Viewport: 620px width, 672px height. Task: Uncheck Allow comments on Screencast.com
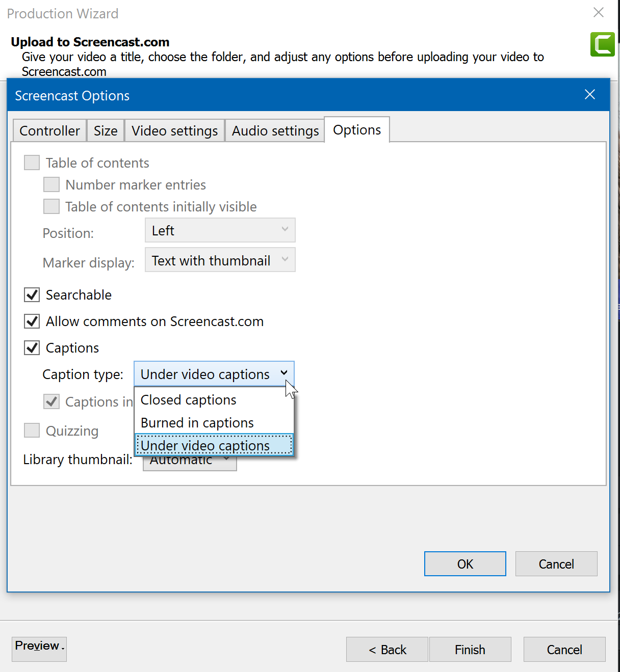[x=32, y=321]
